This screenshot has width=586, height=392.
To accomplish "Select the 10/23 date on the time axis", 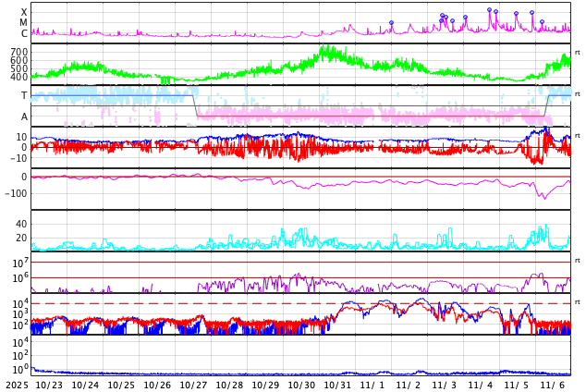I will (48, 386).
